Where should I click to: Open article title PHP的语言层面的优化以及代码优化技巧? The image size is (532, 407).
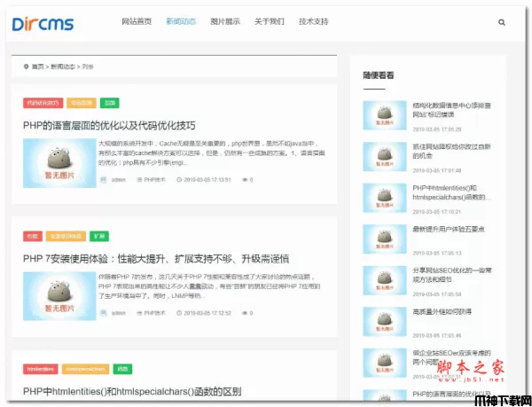click(x=109, y=126)
